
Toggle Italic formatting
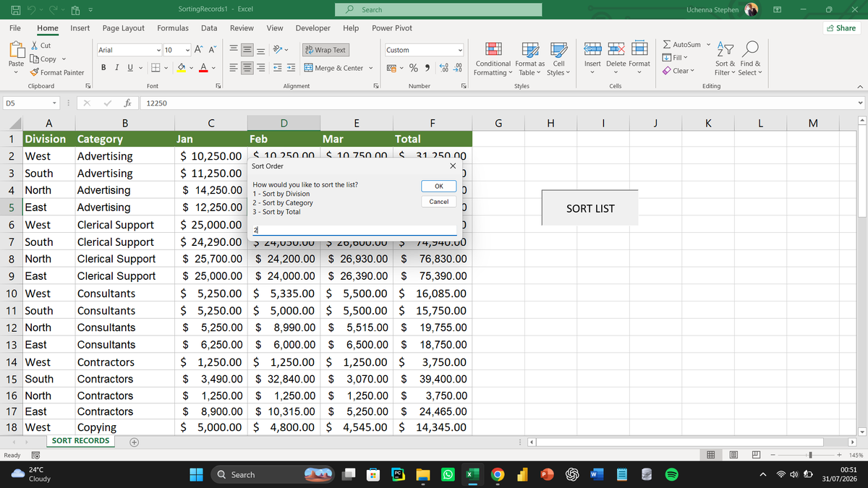tap(116, 68)
